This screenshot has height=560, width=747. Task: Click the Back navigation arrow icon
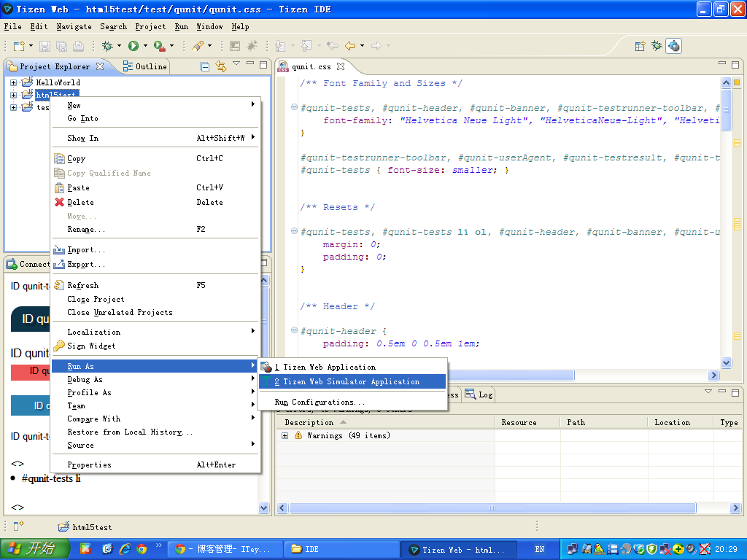click(350, 46)
